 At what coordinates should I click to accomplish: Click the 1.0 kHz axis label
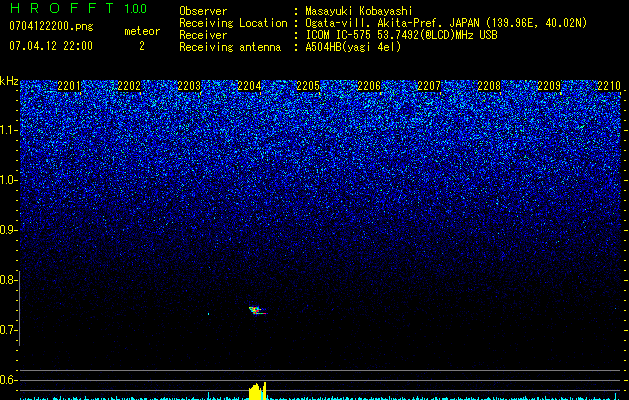9,181
